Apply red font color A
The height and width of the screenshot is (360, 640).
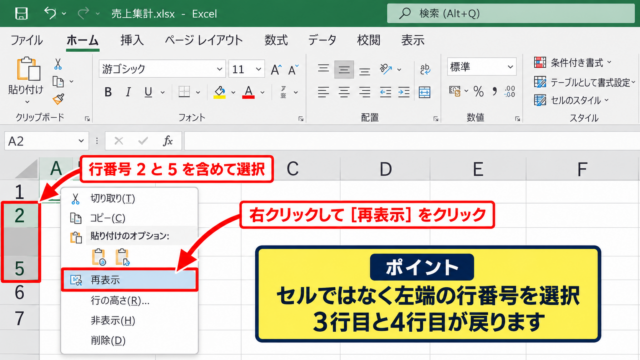point(249,92)
